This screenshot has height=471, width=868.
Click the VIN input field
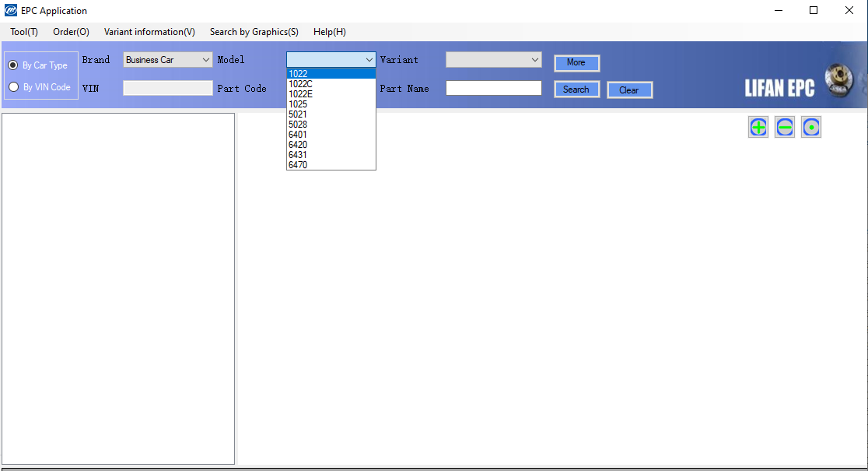167,88
